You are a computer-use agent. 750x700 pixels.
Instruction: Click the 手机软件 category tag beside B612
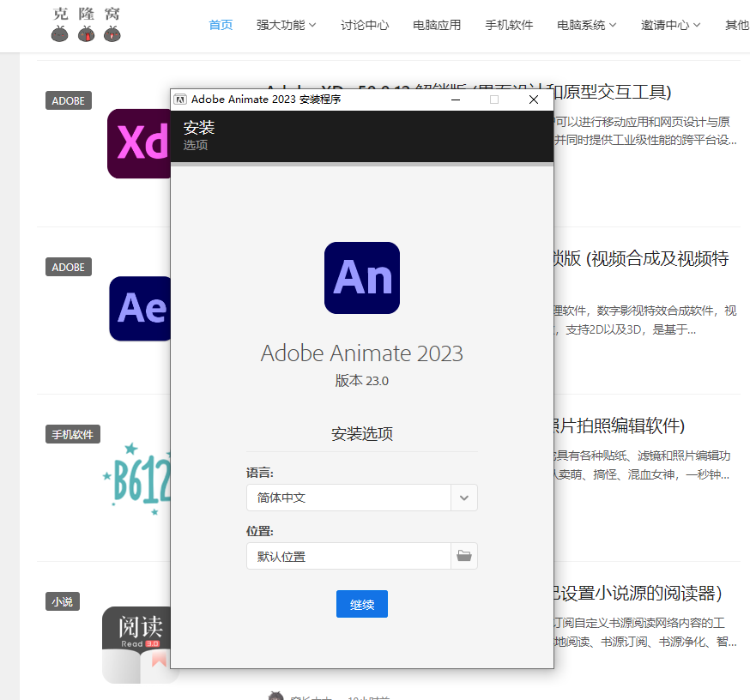[73, 434]
